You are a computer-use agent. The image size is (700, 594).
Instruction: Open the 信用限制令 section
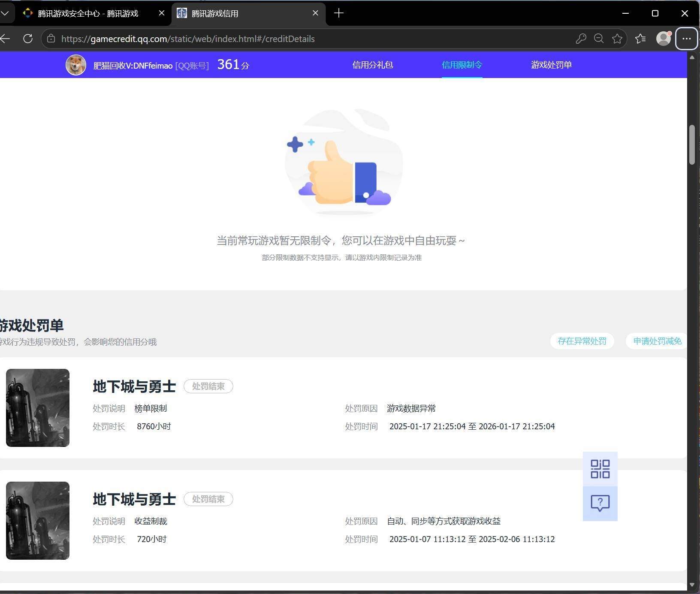462,65
